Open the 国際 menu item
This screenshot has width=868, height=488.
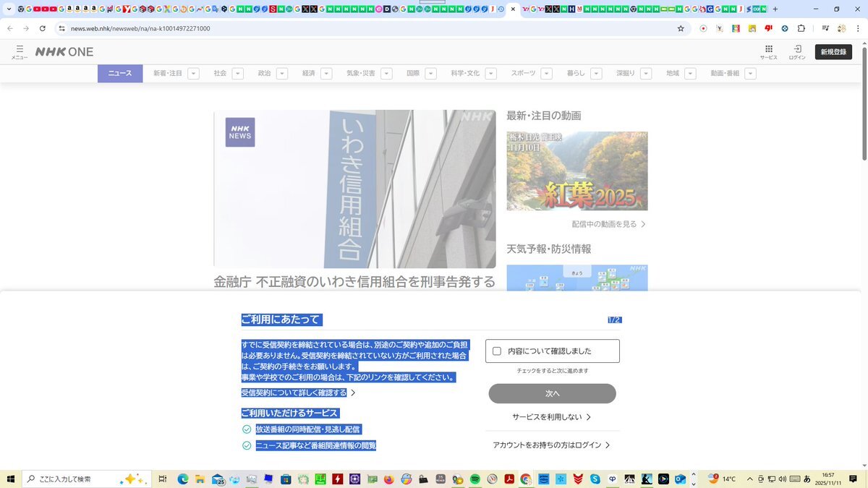click(x=413, y=73)
